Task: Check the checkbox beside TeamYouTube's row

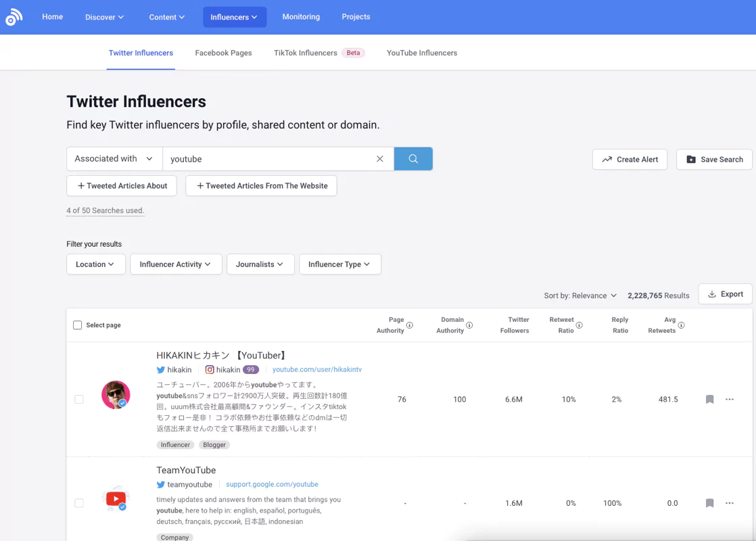Action: [78, 503]
